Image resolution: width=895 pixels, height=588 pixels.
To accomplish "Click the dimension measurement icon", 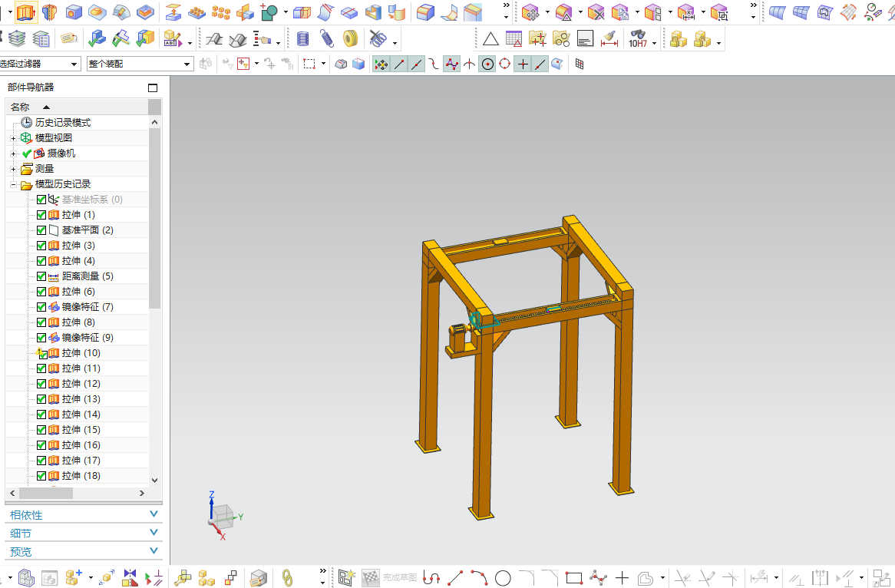I will (x=609, y=39).
